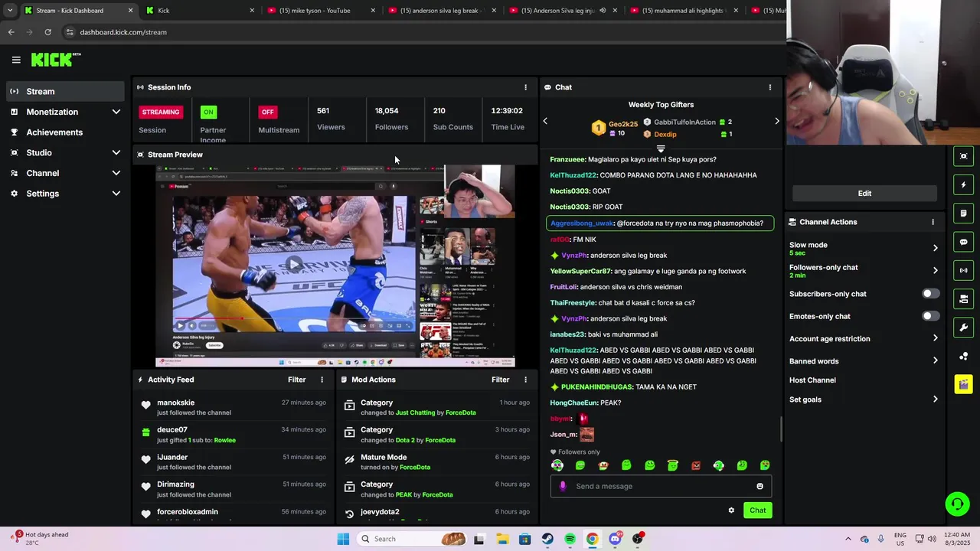Toggle the Multistream OFF badge
The height and width of the screenshot is (551, 980).
click(267, 112)
